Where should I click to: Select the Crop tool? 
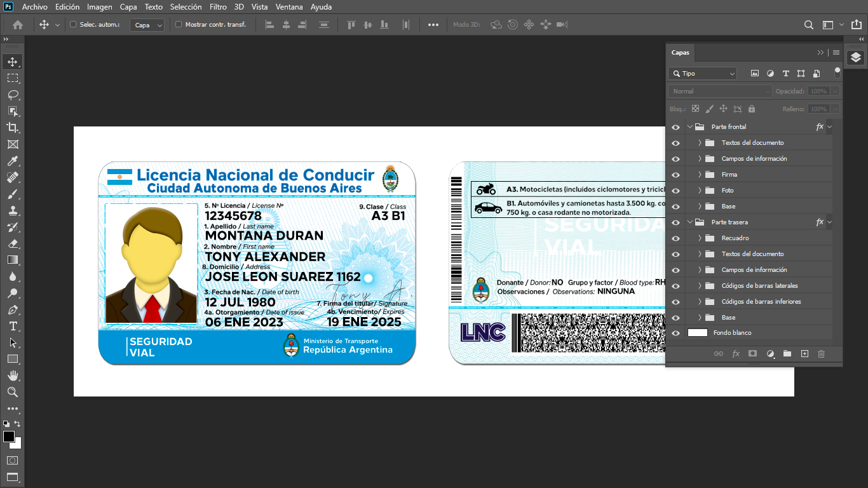13,128
